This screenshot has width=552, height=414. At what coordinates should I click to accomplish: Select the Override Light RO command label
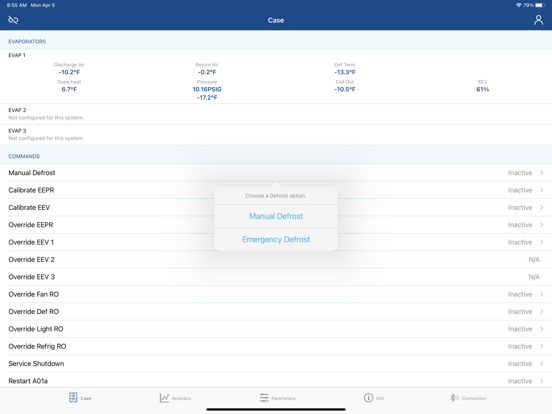coord(36,329)
